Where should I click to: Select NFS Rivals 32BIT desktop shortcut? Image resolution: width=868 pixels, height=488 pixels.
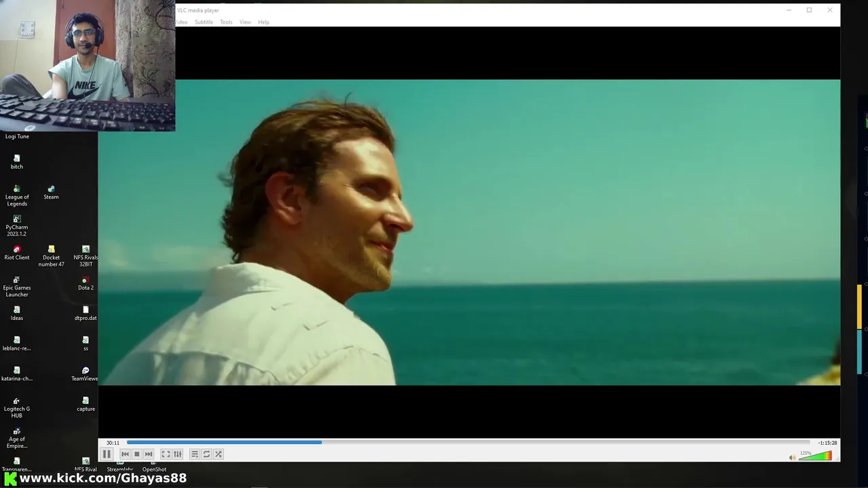[85, 256]
